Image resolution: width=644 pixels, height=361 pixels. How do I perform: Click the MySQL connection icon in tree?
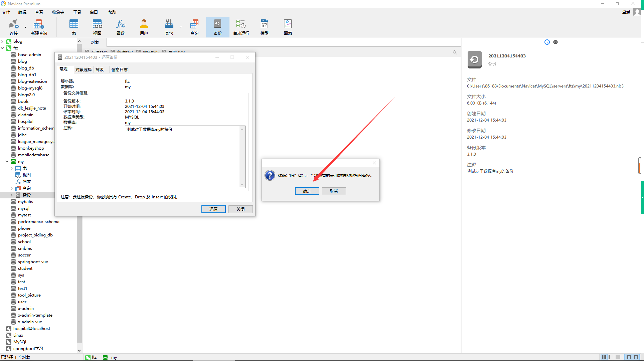point(9,342)
